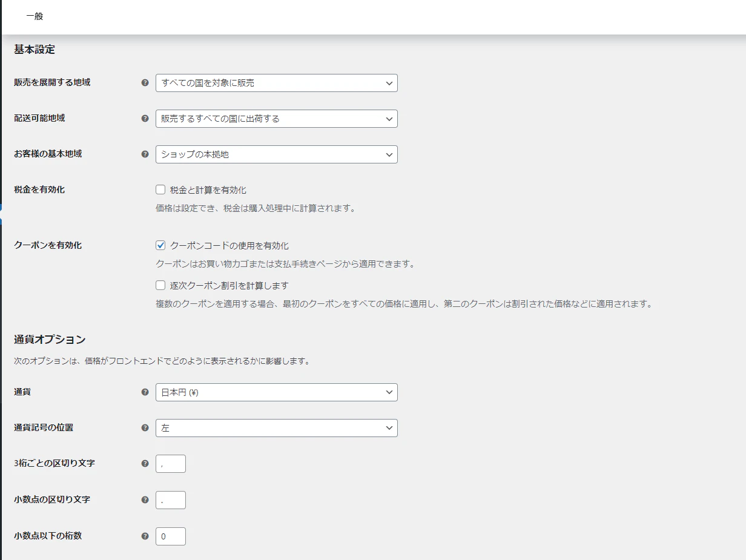Uncheck クーポンコードの使用を有効化 checkbox
Screen dimensions: 746x560
(x=160, y=245)
